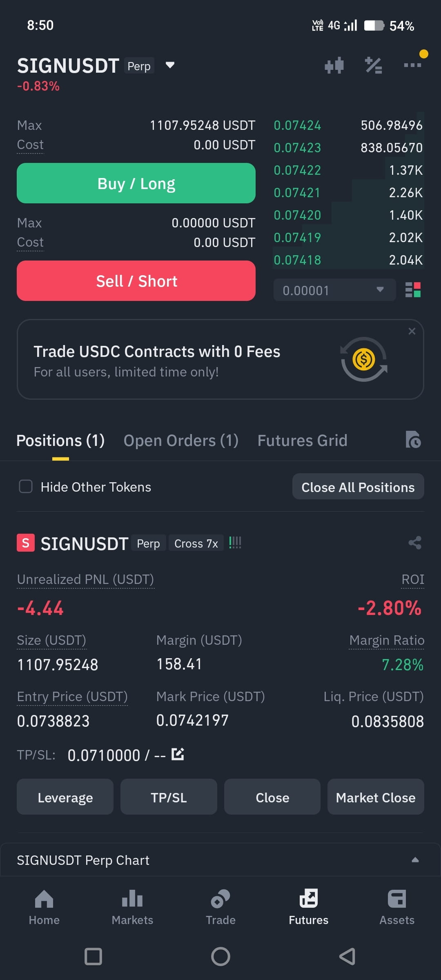Open Markets from bottom navigation
This screenshot has width=441, height=980.
[x=132, y=907]
